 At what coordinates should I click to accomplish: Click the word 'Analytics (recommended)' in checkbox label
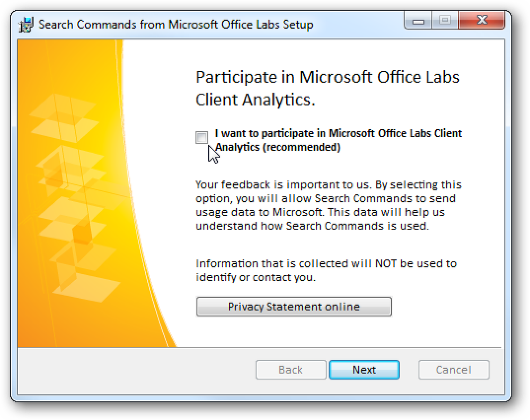(278, 147)
